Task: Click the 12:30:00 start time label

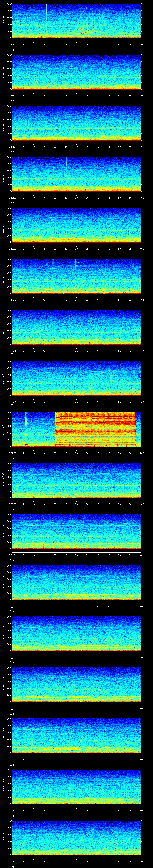Action: (12, 861)
